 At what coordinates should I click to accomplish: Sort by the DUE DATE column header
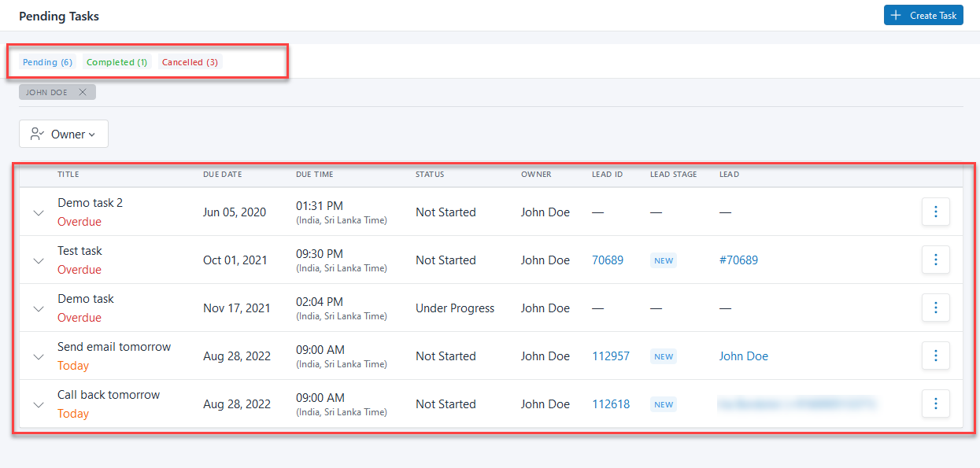[222, 174]
